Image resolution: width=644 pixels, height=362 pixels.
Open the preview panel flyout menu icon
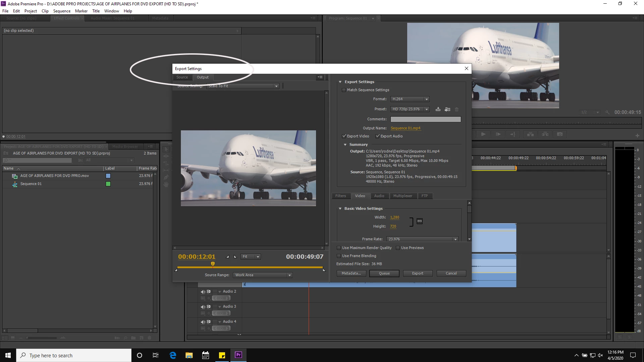point(320,77)
